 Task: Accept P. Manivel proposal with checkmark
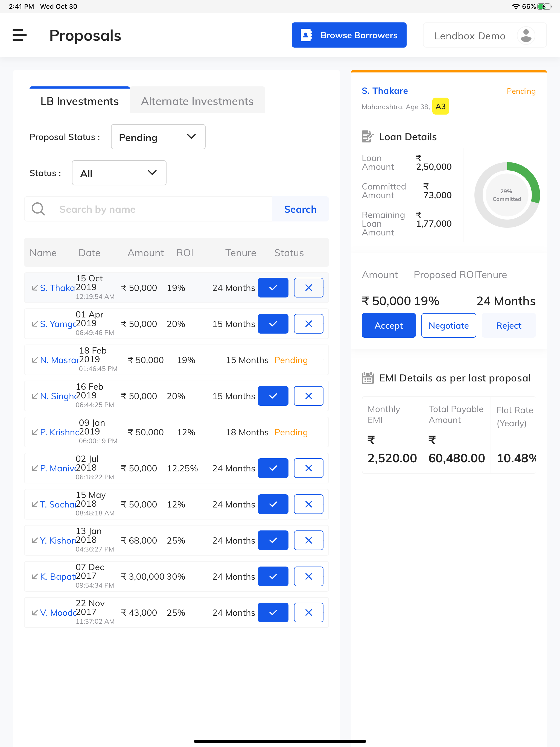[273, 468]
